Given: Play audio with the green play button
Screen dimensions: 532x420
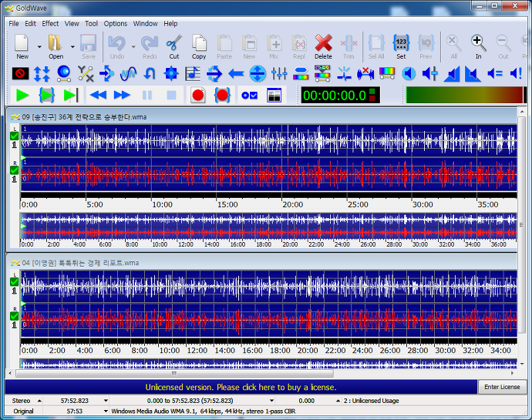Looking at the screenshot, I should pyautogui.click(x=22, y=96).
